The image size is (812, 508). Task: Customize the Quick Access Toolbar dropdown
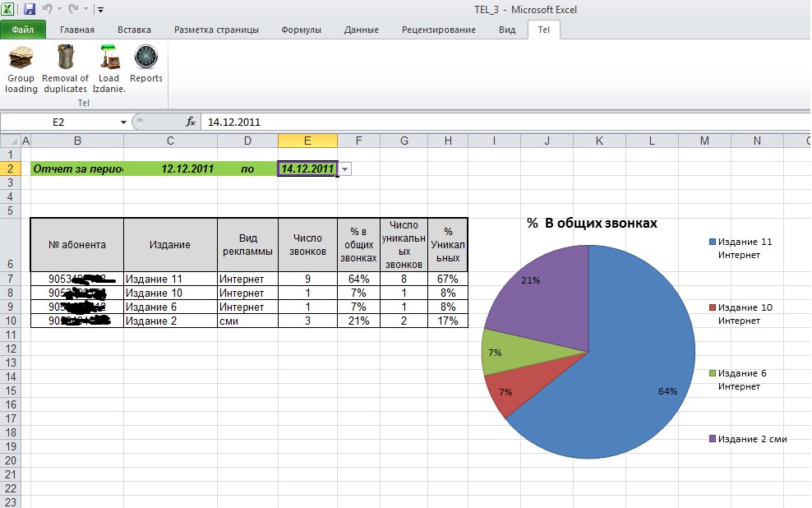pos(100,9)
